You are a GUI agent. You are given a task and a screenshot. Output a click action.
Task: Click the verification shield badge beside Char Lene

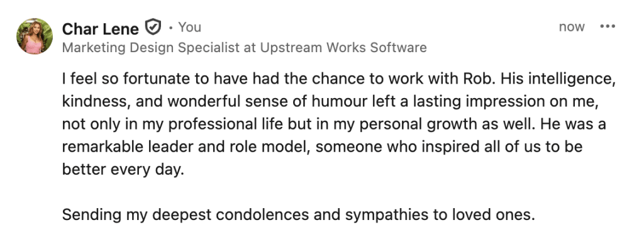(153, 27)
